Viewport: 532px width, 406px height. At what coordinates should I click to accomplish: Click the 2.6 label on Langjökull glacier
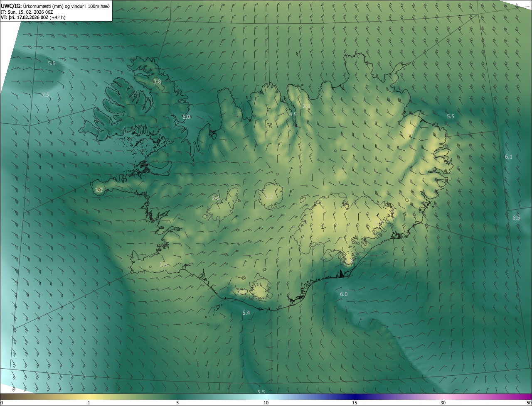pos(216,198)
